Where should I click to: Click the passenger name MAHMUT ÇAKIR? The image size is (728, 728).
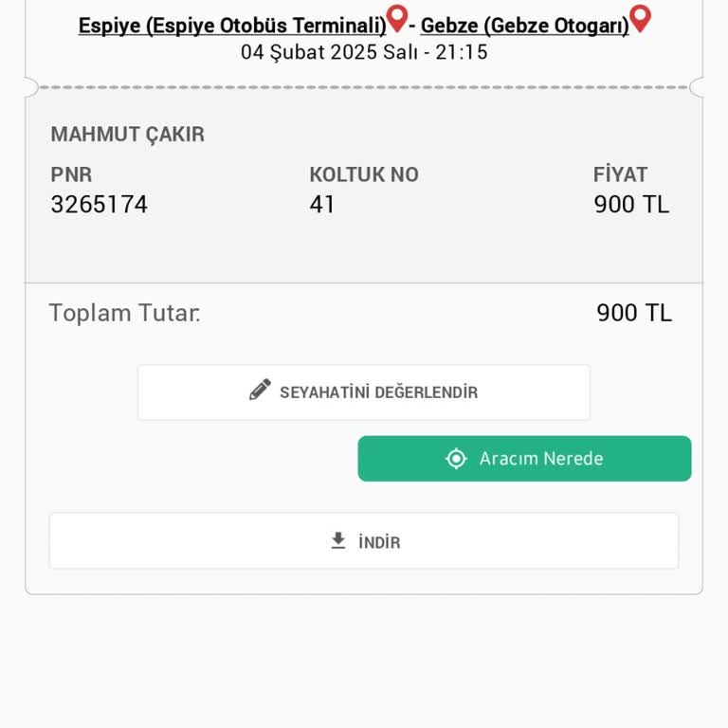[127, 135]
